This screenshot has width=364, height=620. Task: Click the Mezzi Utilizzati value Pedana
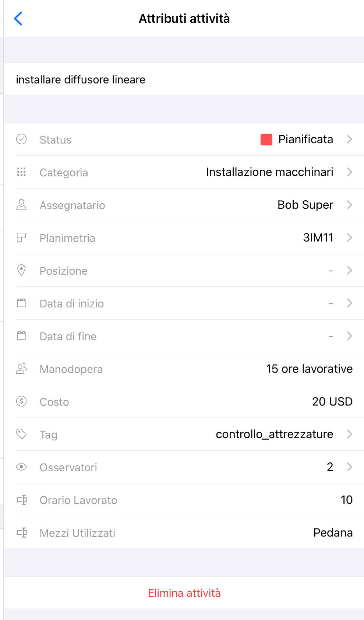click(x=333, y=532)
